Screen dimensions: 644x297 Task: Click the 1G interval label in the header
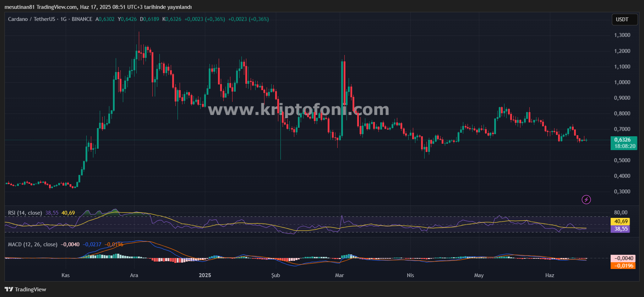(x=64, y=19)
